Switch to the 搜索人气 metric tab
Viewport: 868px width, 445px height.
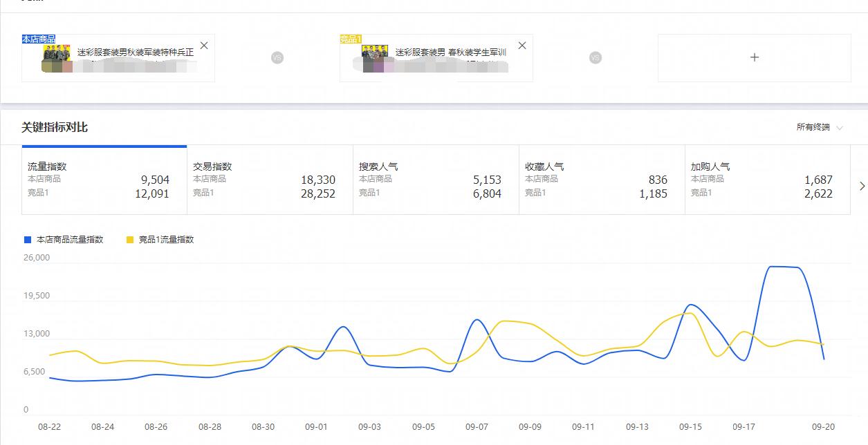pos(436,180)
